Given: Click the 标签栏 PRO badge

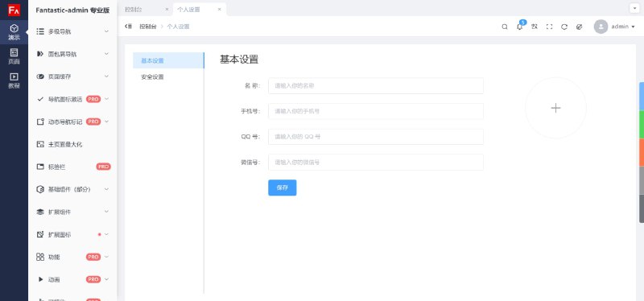Looking at the screenshot, I should (x=104, y=167).
